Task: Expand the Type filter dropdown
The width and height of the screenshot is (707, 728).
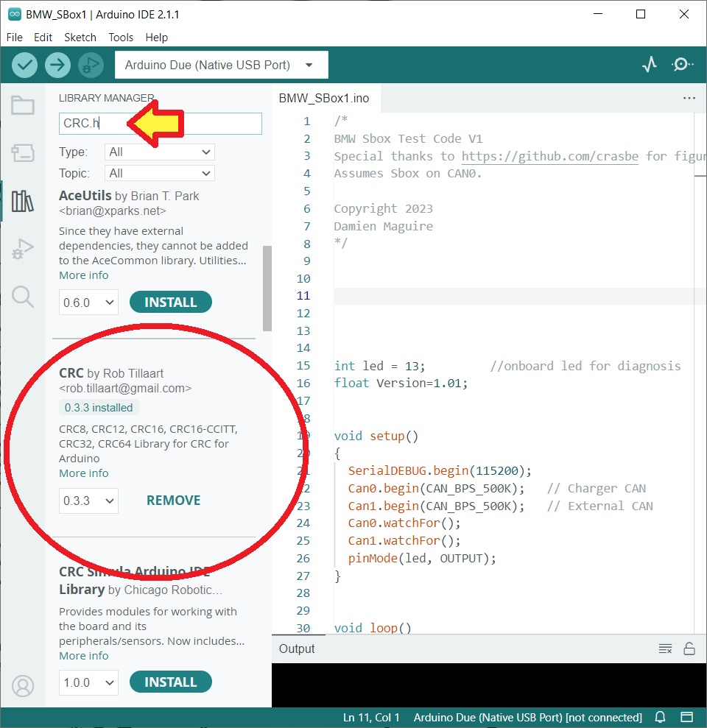Action: [x=159, y=152]
